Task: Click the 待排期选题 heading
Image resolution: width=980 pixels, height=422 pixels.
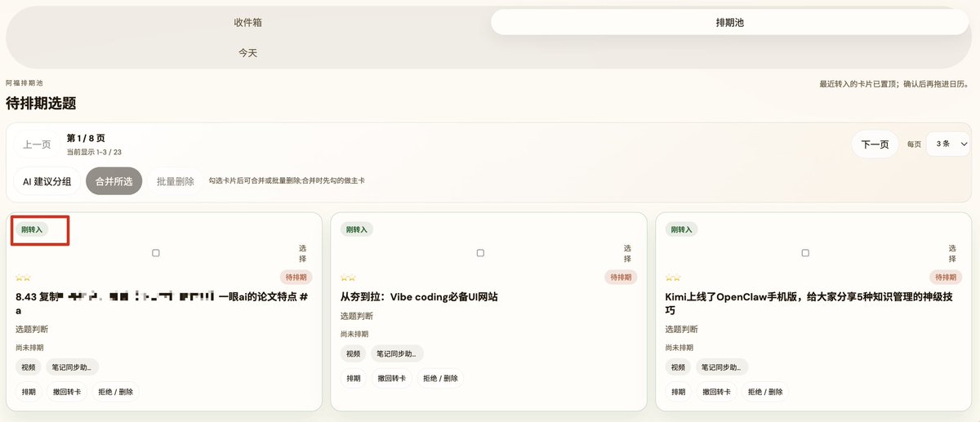Action: tap(41, 103)
